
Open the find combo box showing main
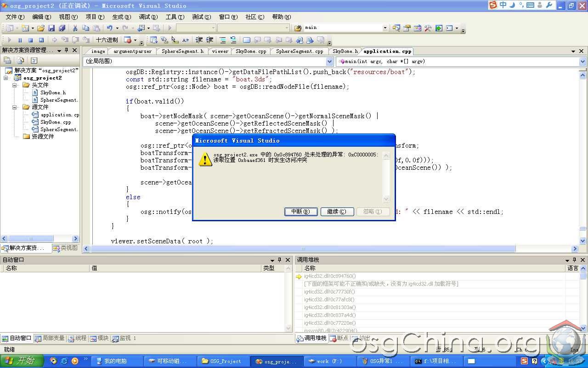click(385, 28)
